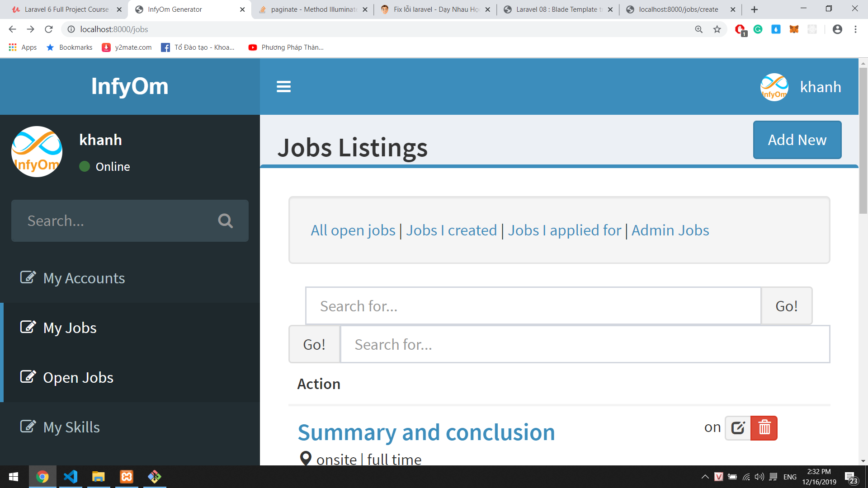This screenshot has height=488, width=868.
Task: Bookmark this page with star icon
Action: [x=717, y=29]
